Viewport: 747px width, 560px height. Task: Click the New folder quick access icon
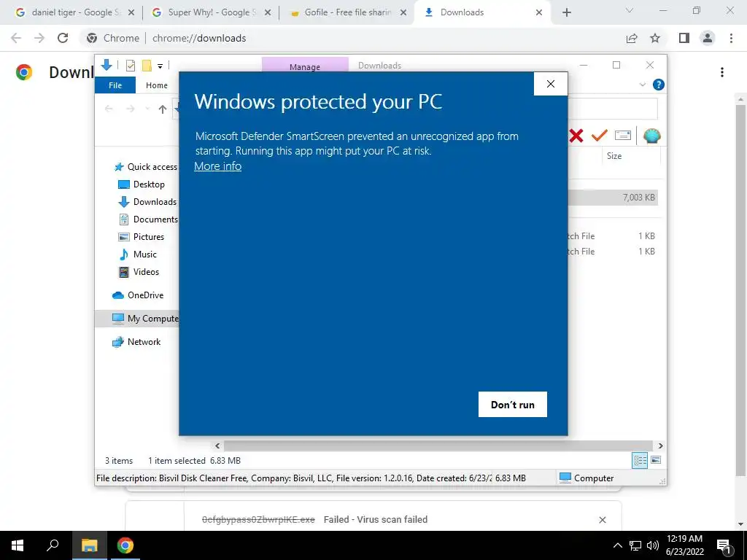coord(147,65)
